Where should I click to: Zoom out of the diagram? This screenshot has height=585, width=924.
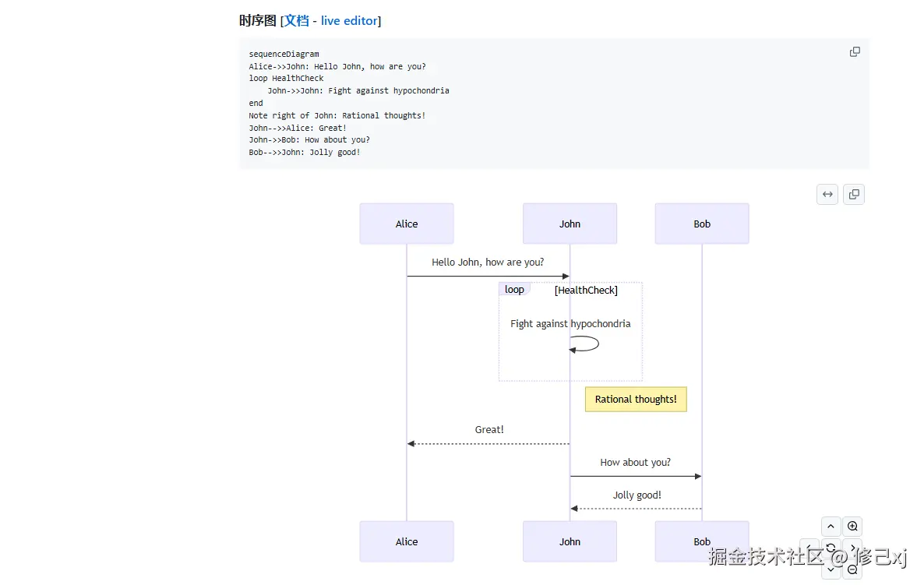pos(852,570)
